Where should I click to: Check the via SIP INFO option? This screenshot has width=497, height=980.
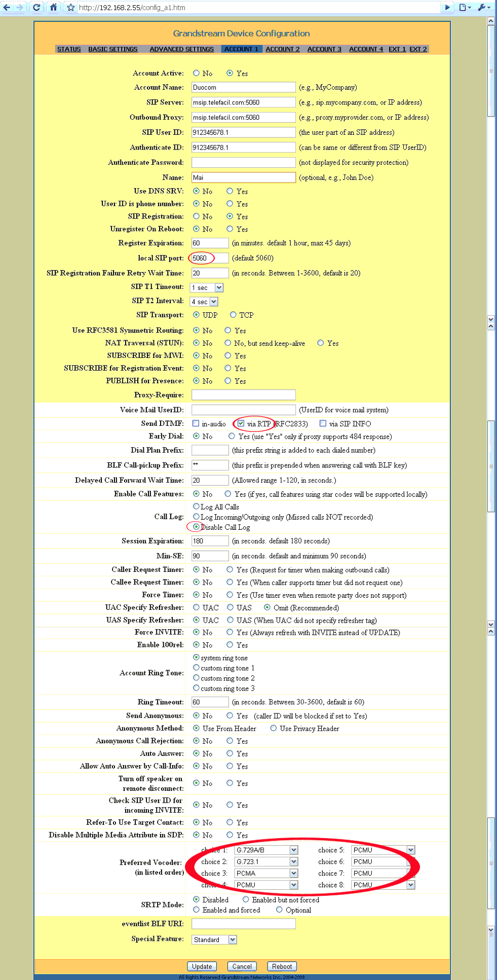(x=323, y=423)
